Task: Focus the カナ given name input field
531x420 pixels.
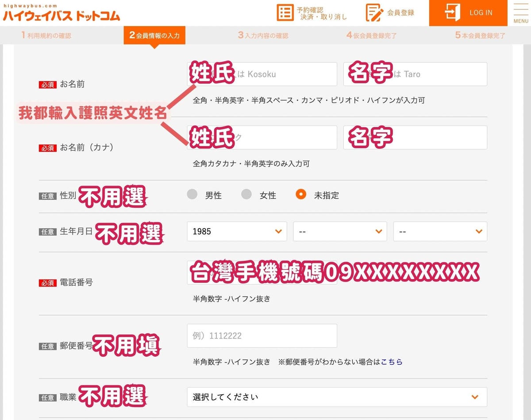Action: point(415,137)
